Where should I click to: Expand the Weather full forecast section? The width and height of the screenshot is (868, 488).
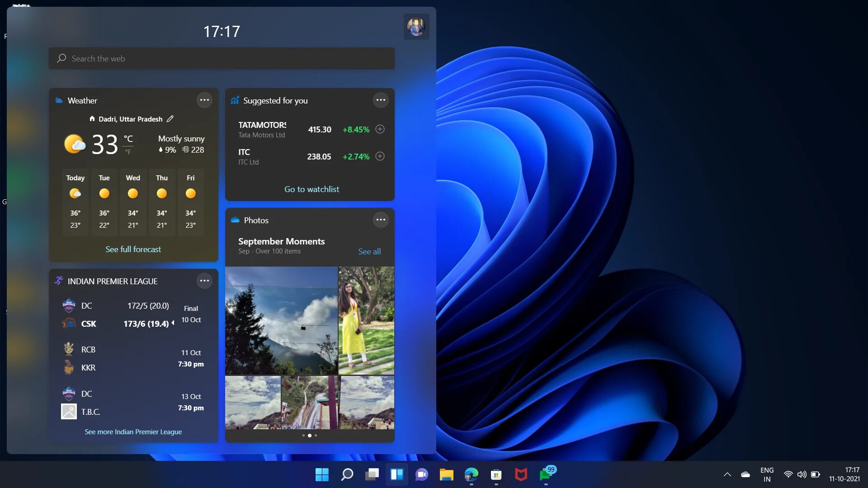(x=133, y=249)
